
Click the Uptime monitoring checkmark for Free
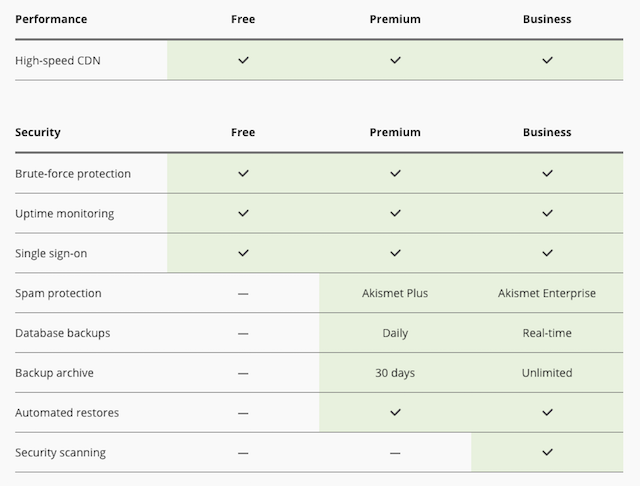click(x=243, y=213)
